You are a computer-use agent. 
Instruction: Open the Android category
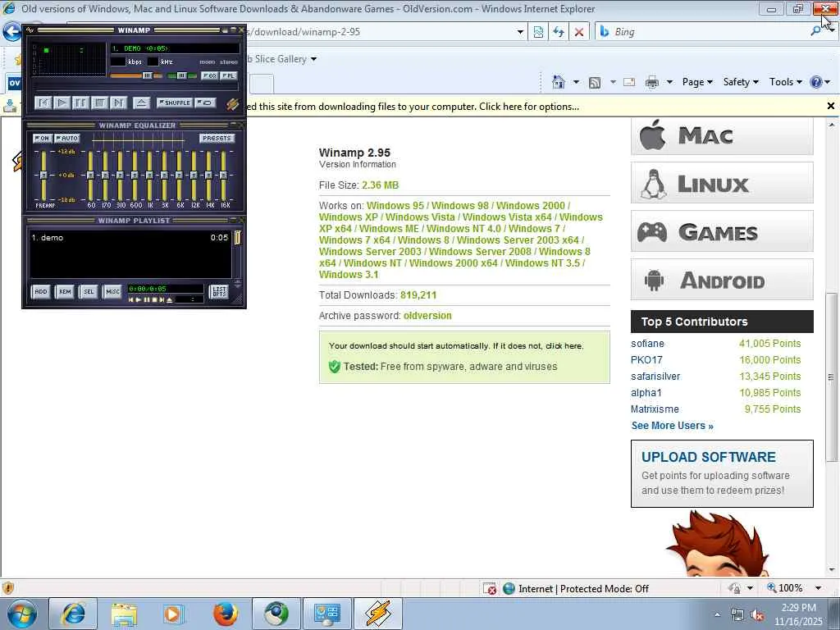pos(722,280)
